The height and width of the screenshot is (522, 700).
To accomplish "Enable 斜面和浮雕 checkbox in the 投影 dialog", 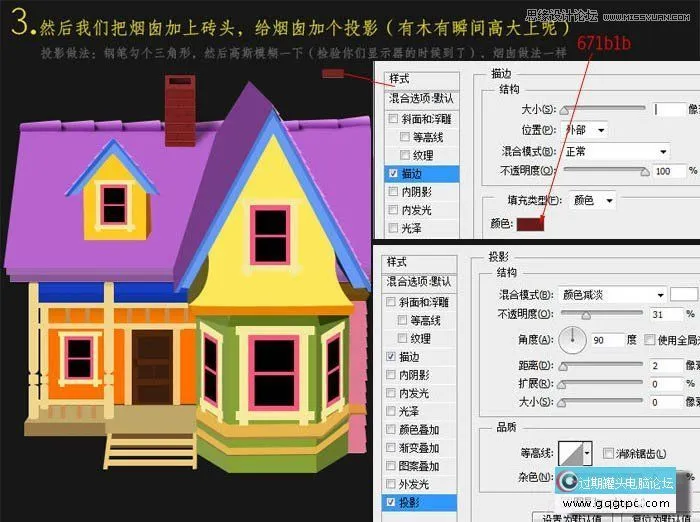I will (x=391, y=302).
